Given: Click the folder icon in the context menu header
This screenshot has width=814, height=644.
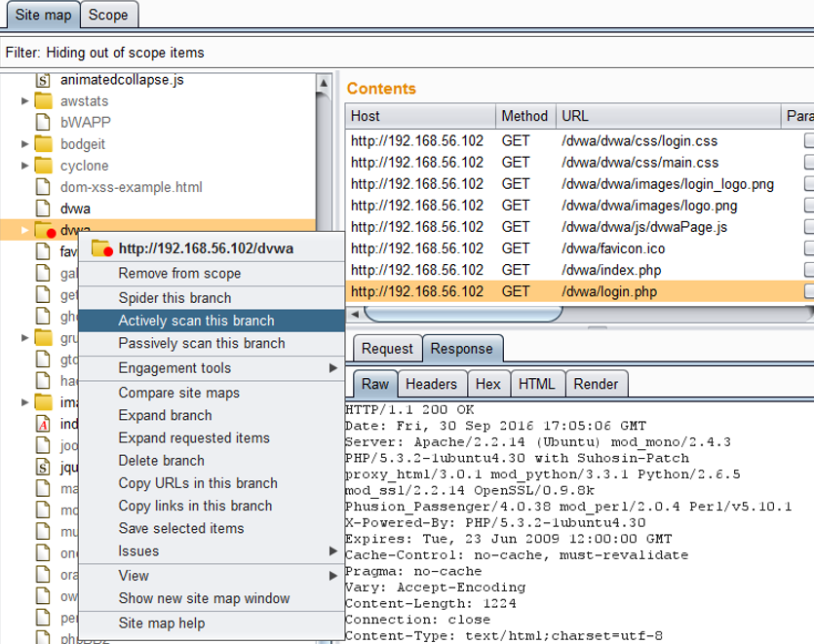Looking at the screenshot, I should pos(102,248).
